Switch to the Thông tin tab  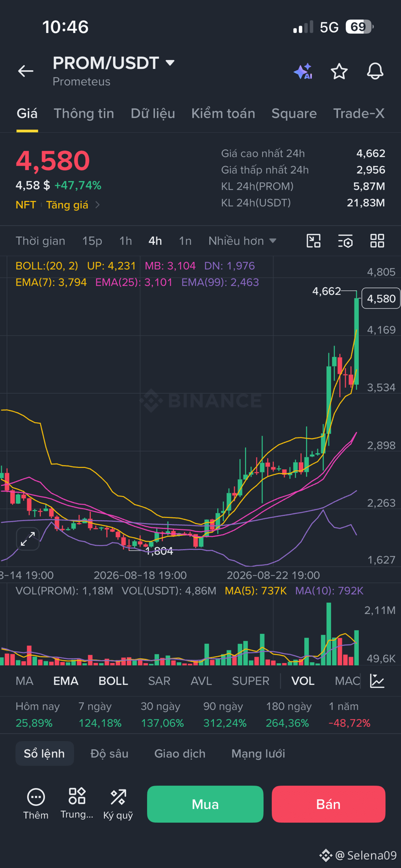click(84, 113)
